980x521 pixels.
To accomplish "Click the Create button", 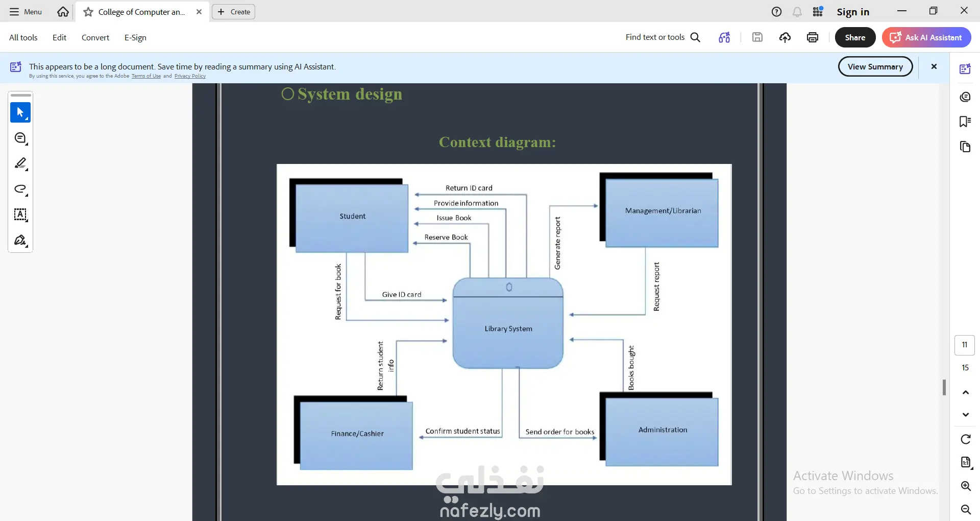I will pyautogui.click(x=234, y=12).
